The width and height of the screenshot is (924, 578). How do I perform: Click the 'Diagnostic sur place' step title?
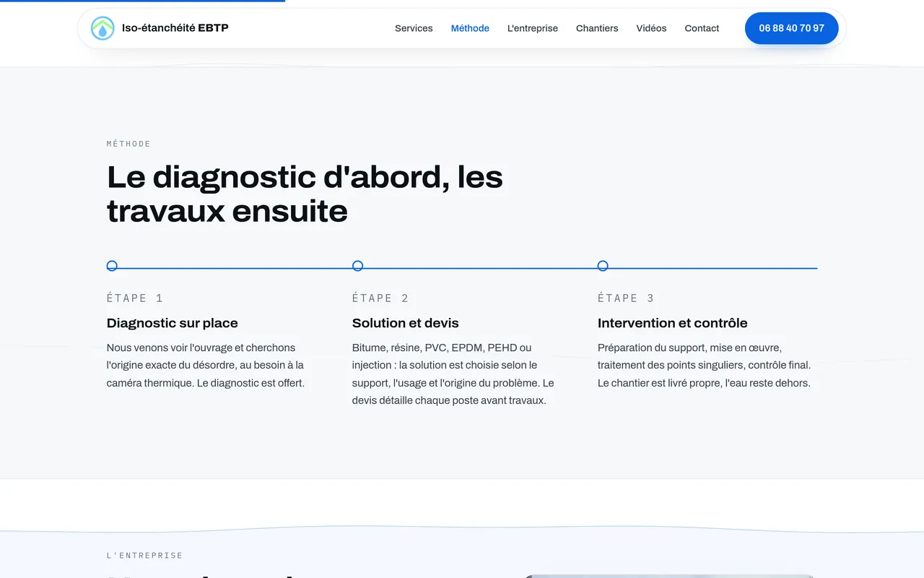[173, 323]
